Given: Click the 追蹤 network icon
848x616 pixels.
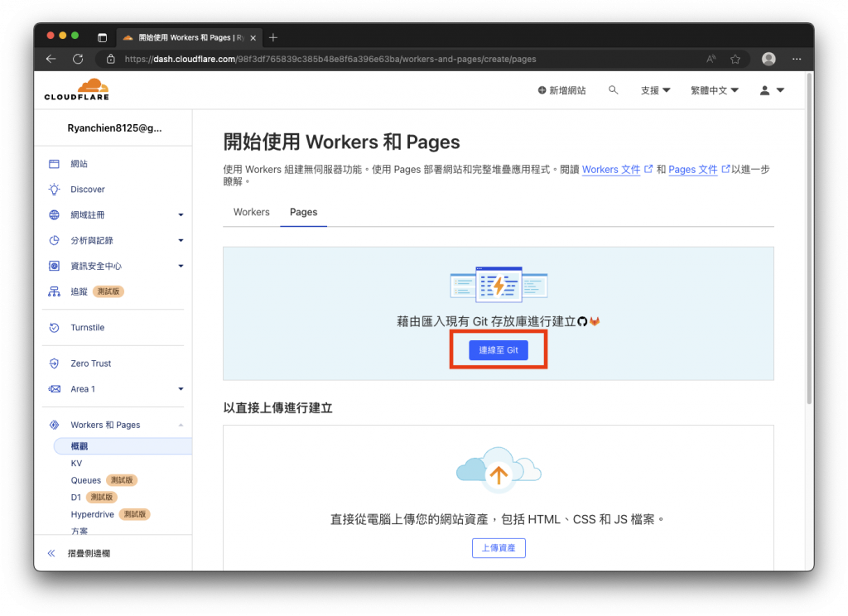Looking at the screenshot, I should [54, 291].
